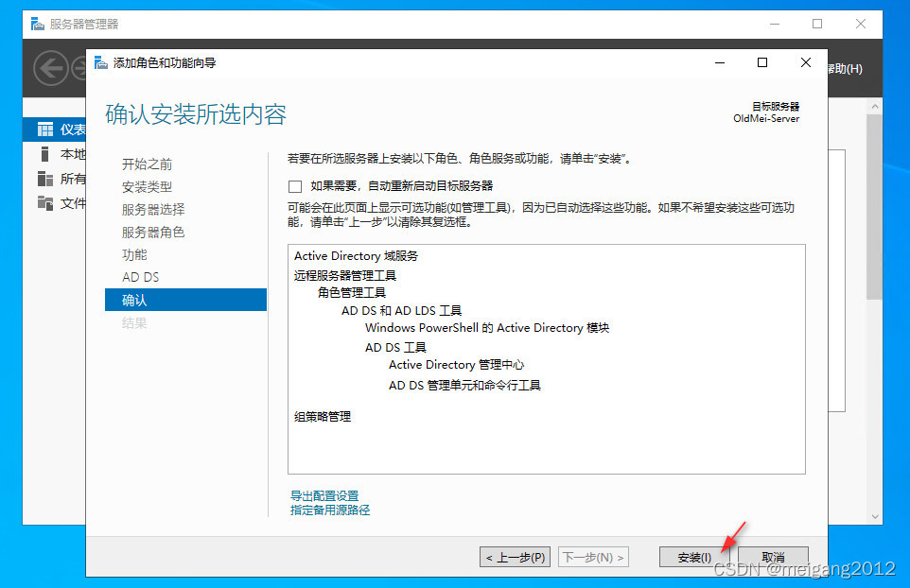Select 远程服务器管理工具 entry
910x588 pixels.
344,275
